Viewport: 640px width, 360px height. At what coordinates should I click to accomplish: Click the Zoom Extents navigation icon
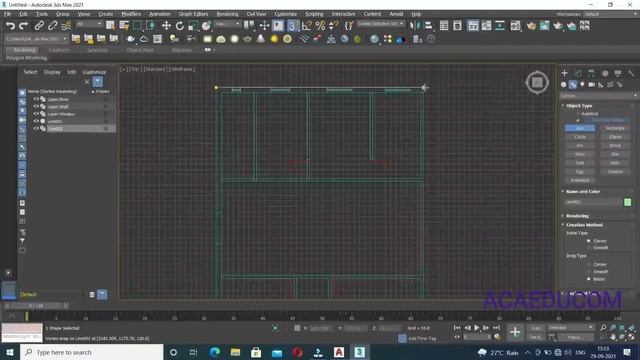pyautogui.click(x=622, y=328)
